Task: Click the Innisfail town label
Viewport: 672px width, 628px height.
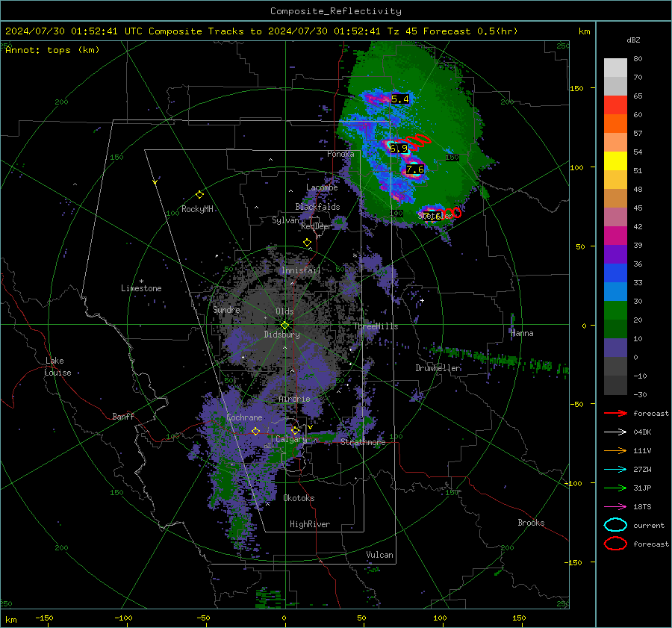Action: coord(301,270)
